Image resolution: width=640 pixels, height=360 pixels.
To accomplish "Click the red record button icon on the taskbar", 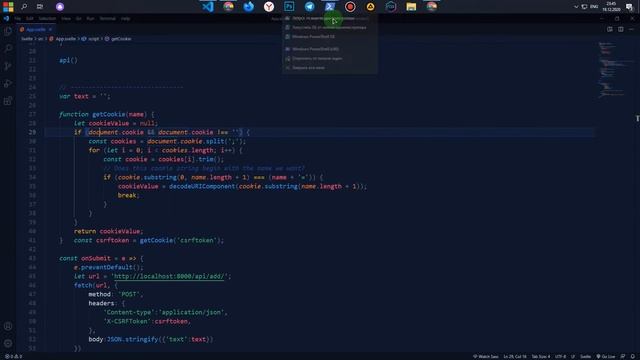I will point(350,7).
